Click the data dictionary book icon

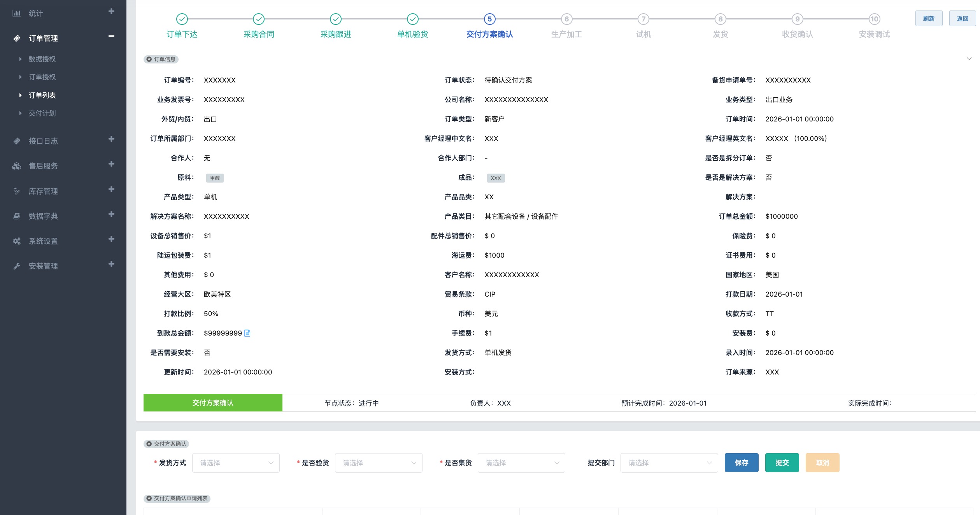(16, 216)
